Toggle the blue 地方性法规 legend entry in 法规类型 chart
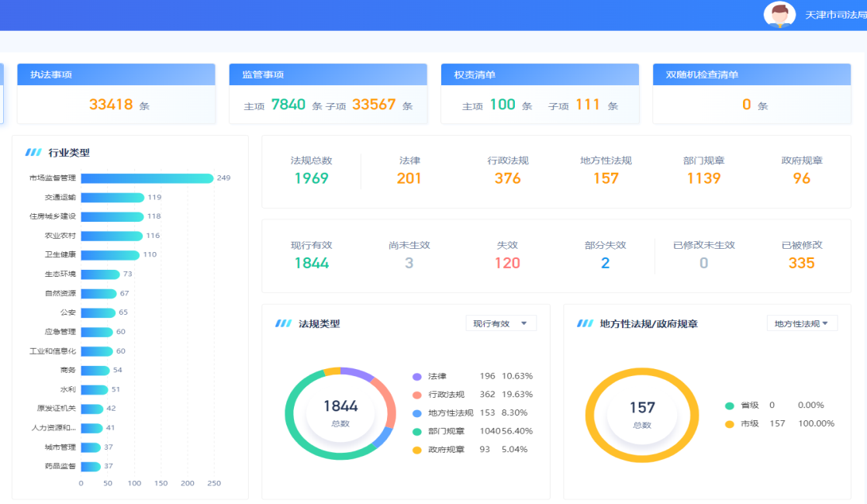The width and height of the screenshot is (867, 504). click(x=450, y=413)
